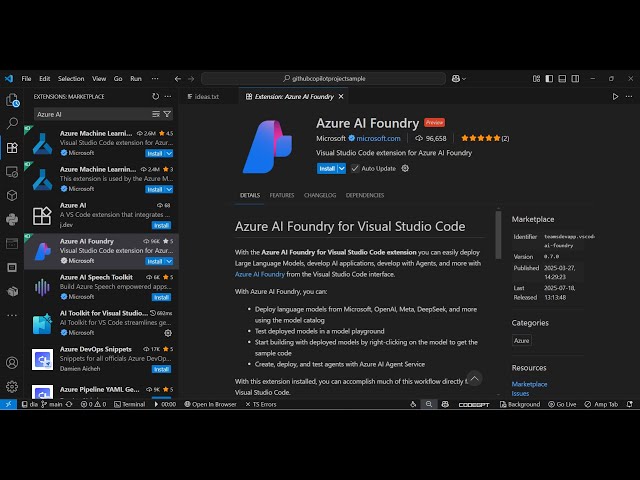The width and height of the screenshot is (640, 480).
Task: Click title bar command center search
Action: 324,78
